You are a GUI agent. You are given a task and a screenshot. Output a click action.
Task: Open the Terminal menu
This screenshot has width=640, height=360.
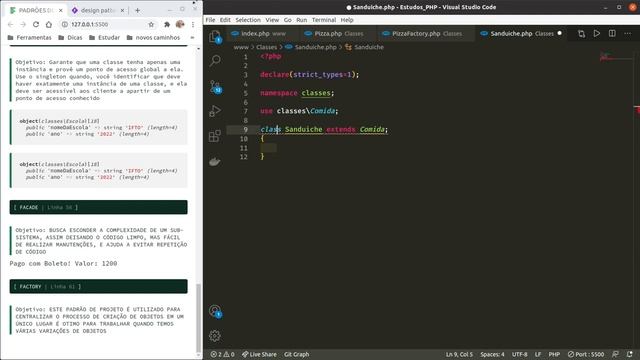[324, 20]
